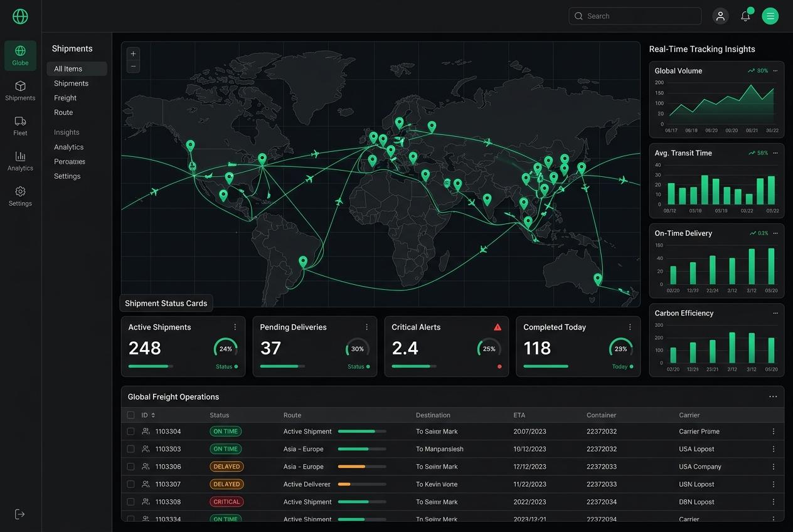
Task: Click the globe logo in top-left corner
Action: (20, 16)
